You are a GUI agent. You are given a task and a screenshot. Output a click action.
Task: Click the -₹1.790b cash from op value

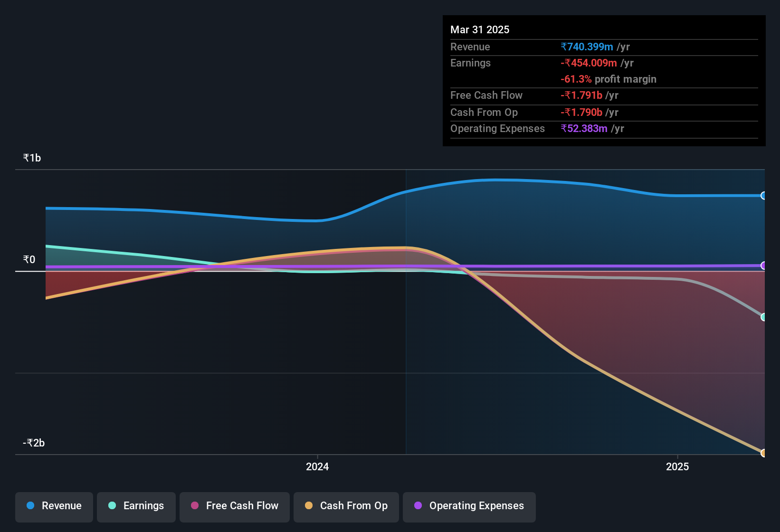click(581, 112)
